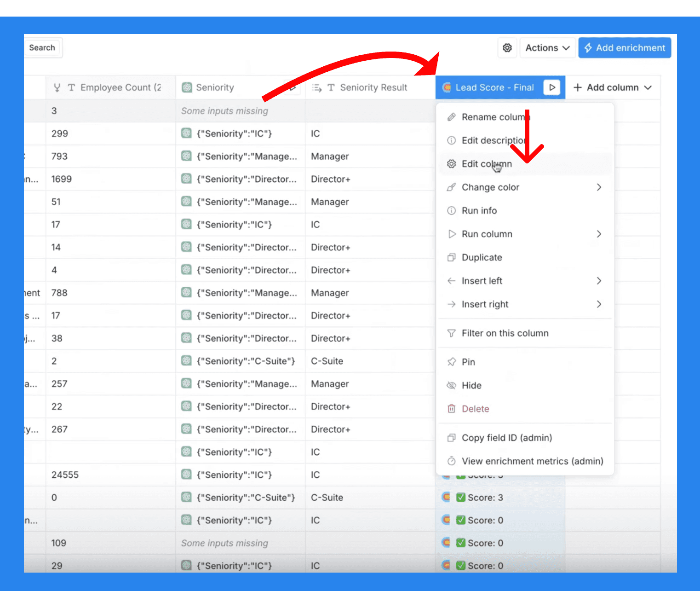The width and height of the screenshot is (700, 591).
Task: Choose Edit description menu entry
Action: tap(525, 140)
